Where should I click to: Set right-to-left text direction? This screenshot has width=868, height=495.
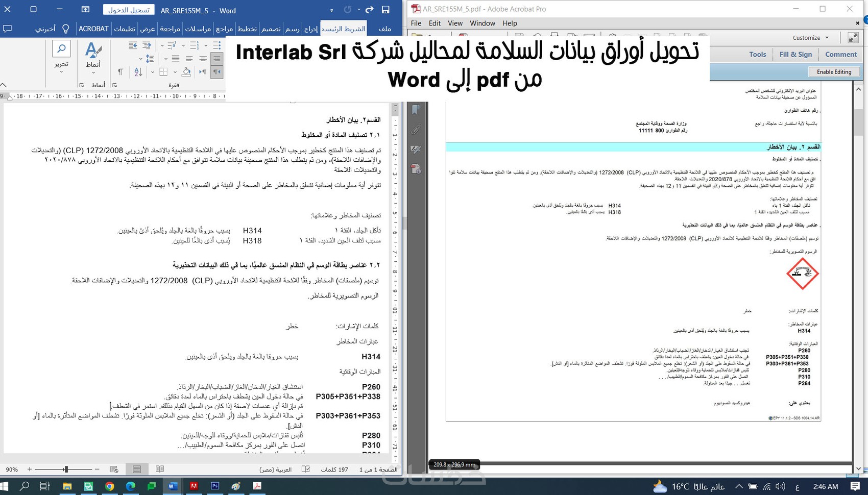(216, 72)
